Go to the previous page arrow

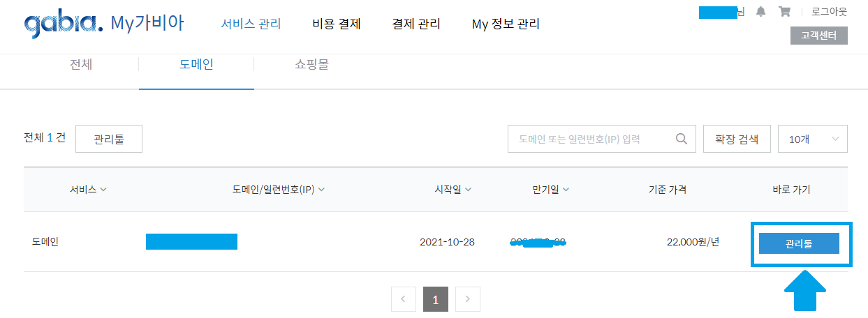coord(404,300)
